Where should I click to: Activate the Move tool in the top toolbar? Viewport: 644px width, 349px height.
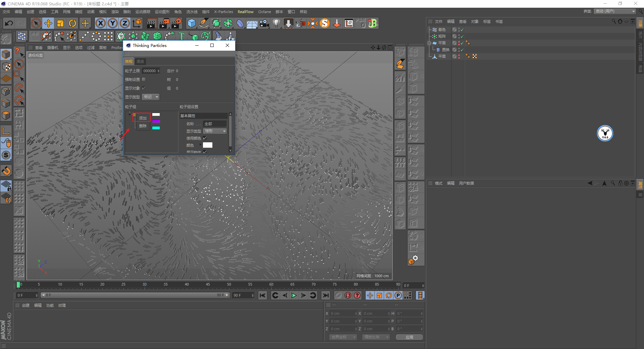pyautogui.click(x=48, y=23)
